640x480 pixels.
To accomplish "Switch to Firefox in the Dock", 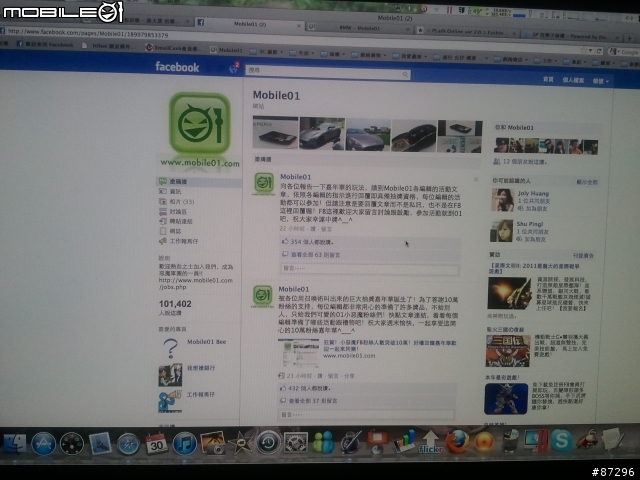I will pyautogui.click(x=457, y=442).
